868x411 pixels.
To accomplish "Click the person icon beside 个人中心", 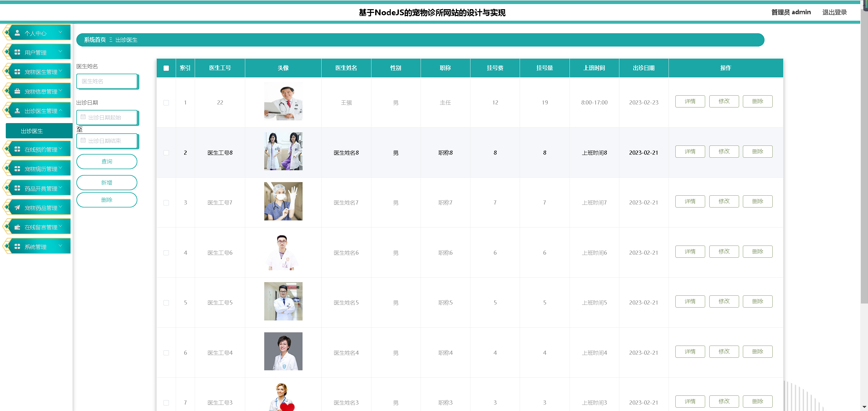I will (x=17, y=33).
